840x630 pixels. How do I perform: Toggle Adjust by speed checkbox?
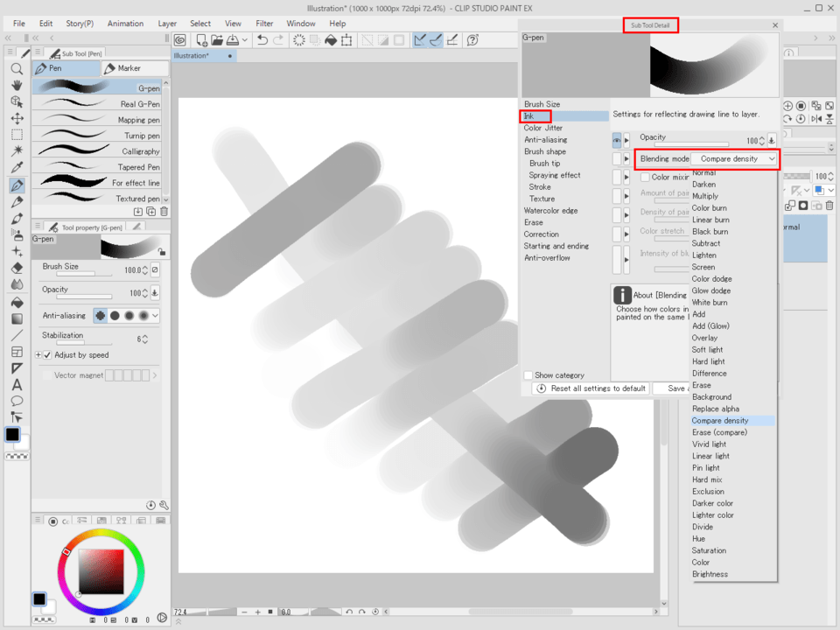[x=47, y=355]
